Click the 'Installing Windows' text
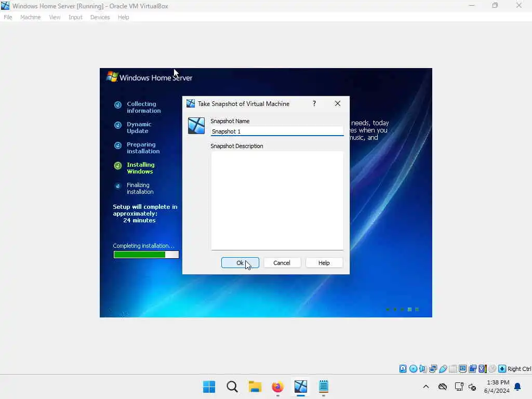Screen dimensions: 532x399 (140, 168)
